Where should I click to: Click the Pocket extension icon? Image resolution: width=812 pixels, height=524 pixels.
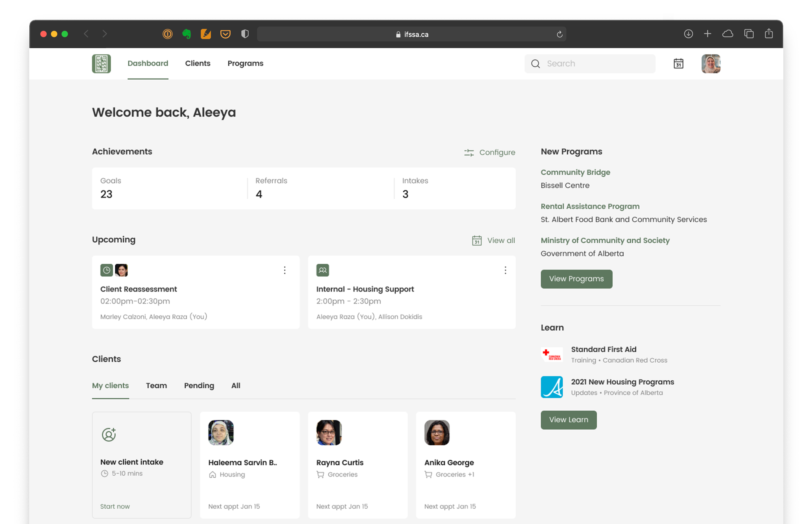point(225,34)
